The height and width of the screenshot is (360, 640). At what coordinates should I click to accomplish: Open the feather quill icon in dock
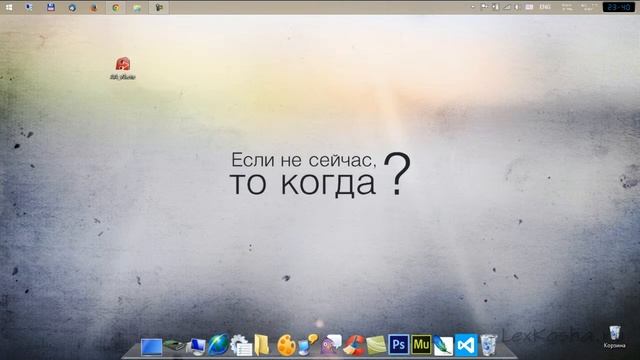[443, 345]
